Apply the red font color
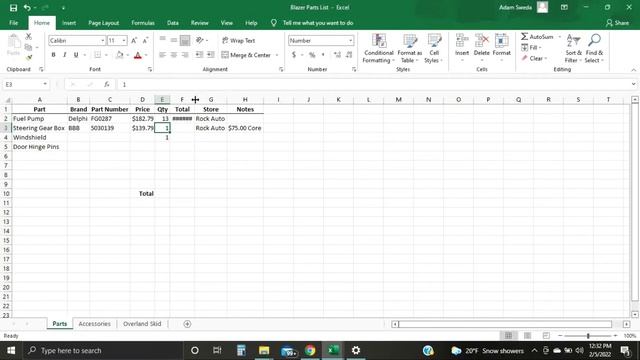Viewport: 640px width, 360px height. (x=138, y=55)
